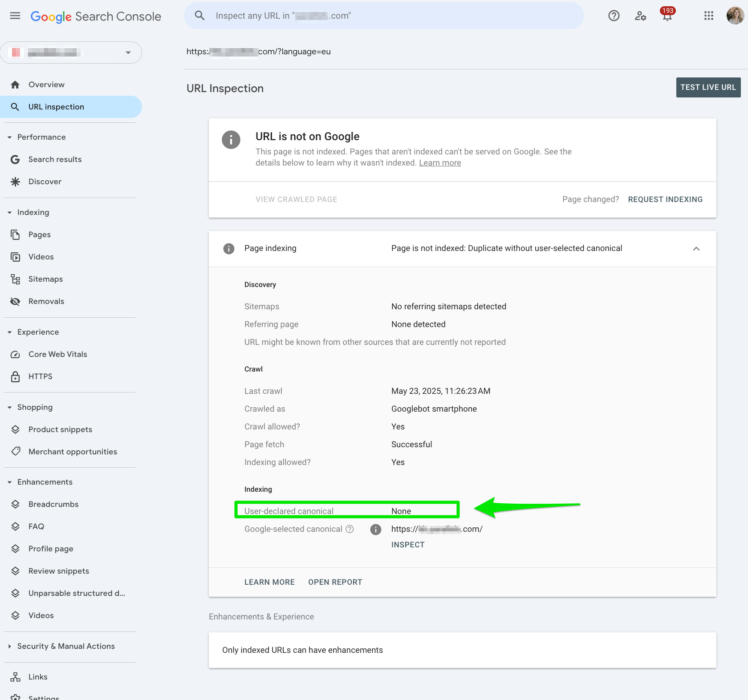The image size is (748, 700).
Task: Click 'Only indexed URLs can have enhancements' text
Action: point(302,650)
